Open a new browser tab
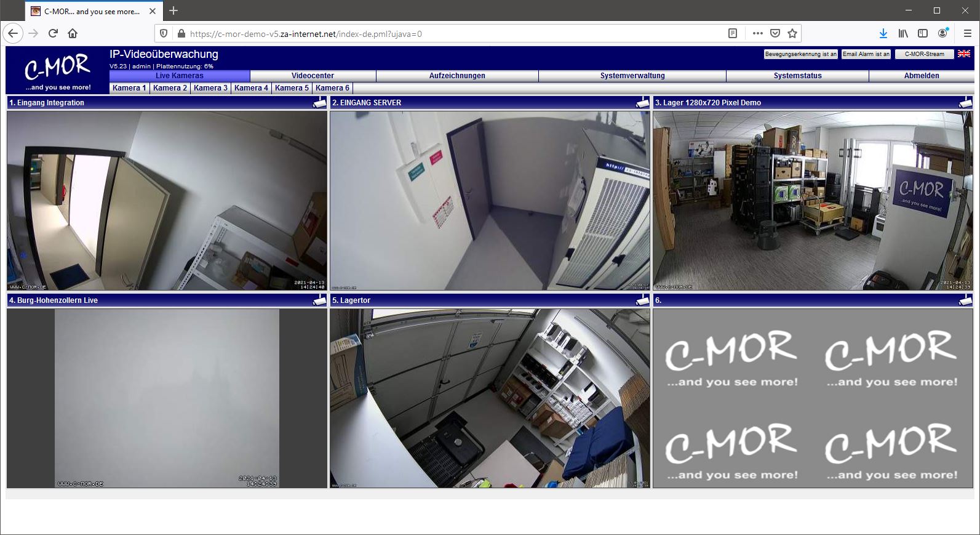 tap(173, 10)
